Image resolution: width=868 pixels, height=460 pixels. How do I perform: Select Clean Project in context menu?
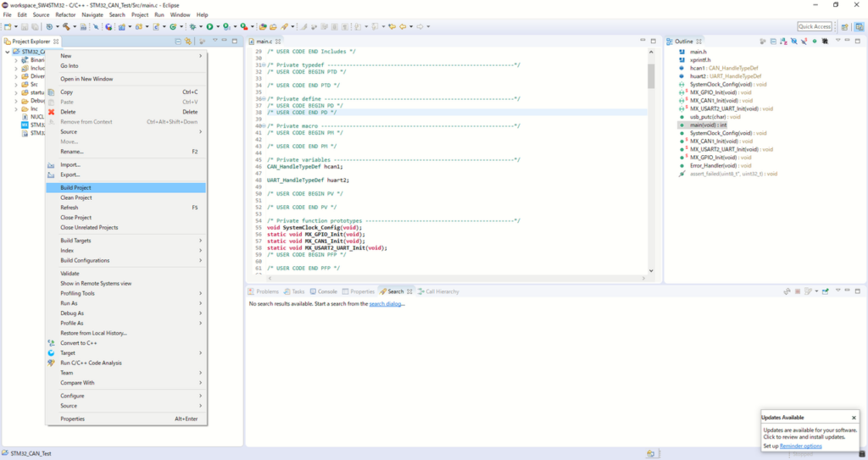point(126,197)
